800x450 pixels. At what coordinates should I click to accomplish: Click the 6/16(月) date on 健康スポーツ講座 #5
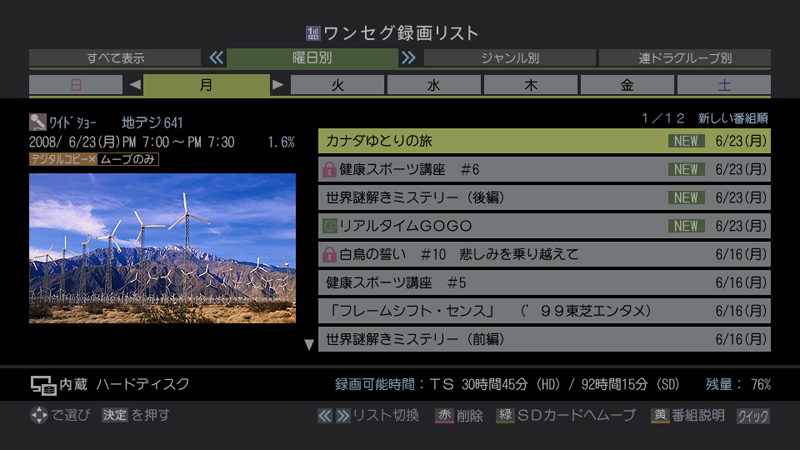(x=741, y=283)
